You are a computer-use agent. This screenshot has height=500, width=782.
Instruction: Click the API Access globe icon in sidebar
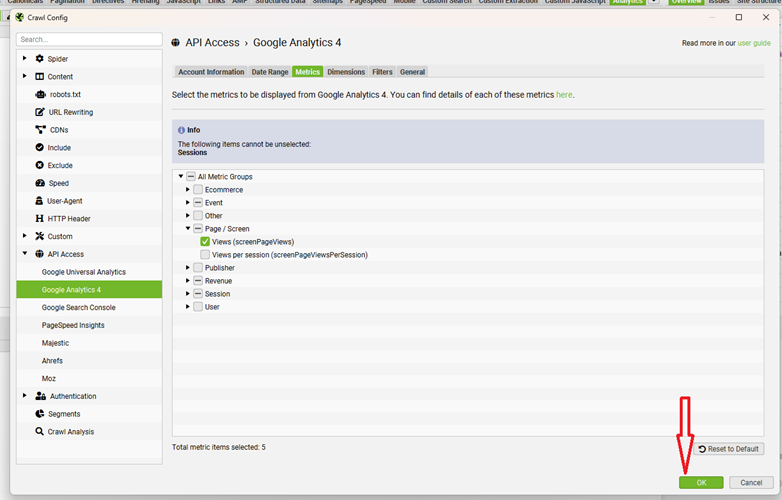(39, 254)
